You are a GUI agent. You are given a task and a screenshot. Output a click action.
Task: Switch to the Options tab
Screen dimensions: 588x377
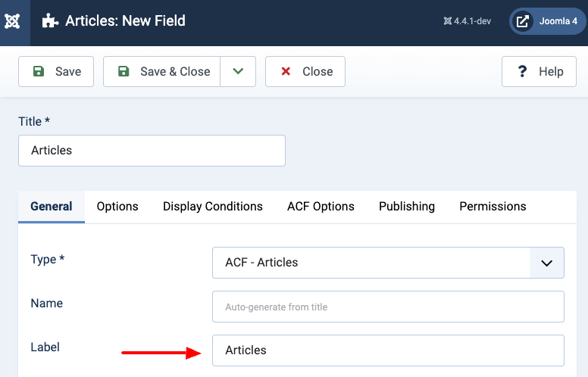(117, 207)
